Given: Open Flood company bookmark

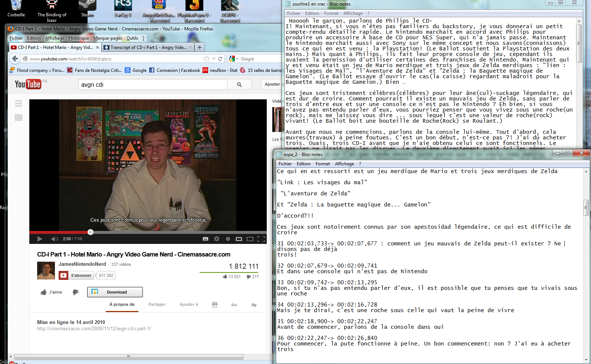Looking at the screenshot, I should [x=37, y=70].
